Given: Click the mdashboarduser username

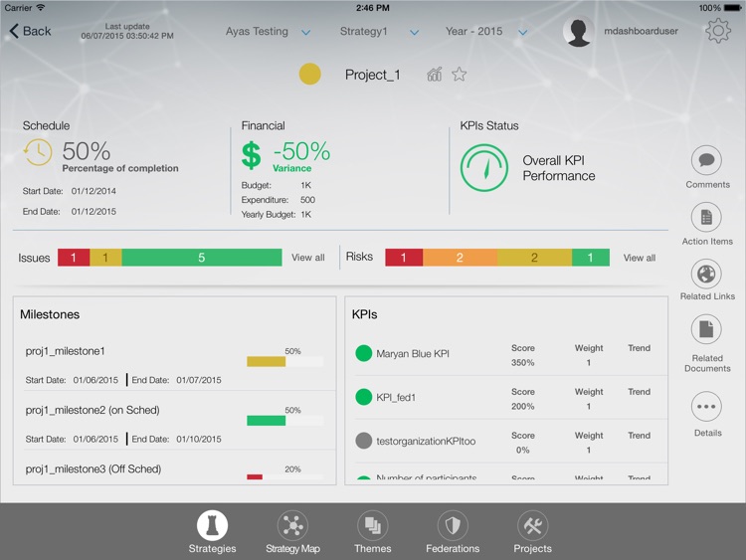Looking at the screenshot, I should (641, 31).
